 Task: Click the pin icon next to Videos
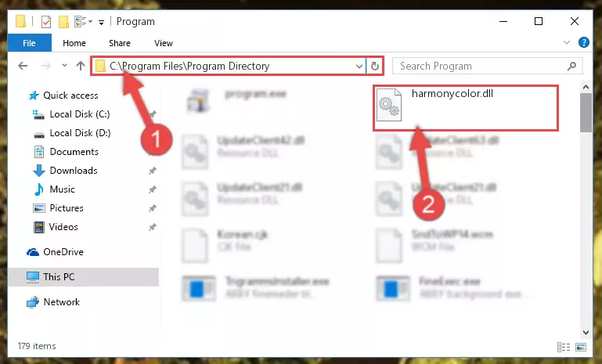pos(153,227)
